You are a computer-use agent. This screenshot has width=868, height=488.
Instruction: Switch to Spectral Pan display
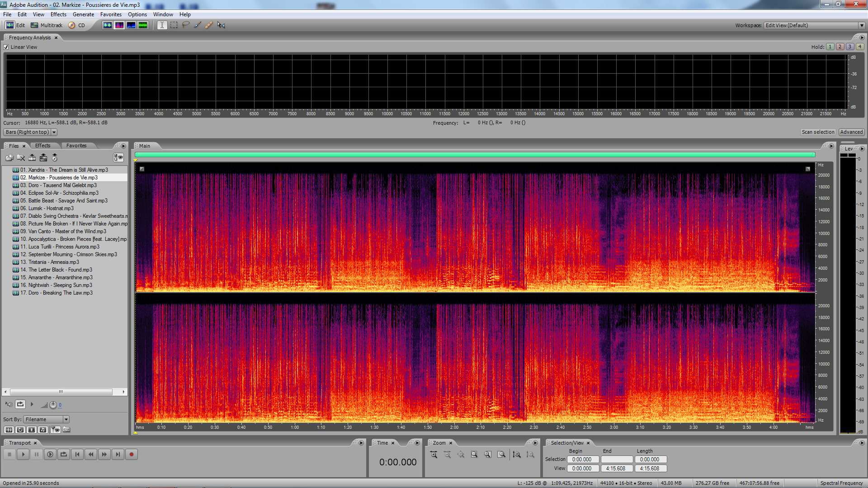pyautogui.click(x=131, y=25)
